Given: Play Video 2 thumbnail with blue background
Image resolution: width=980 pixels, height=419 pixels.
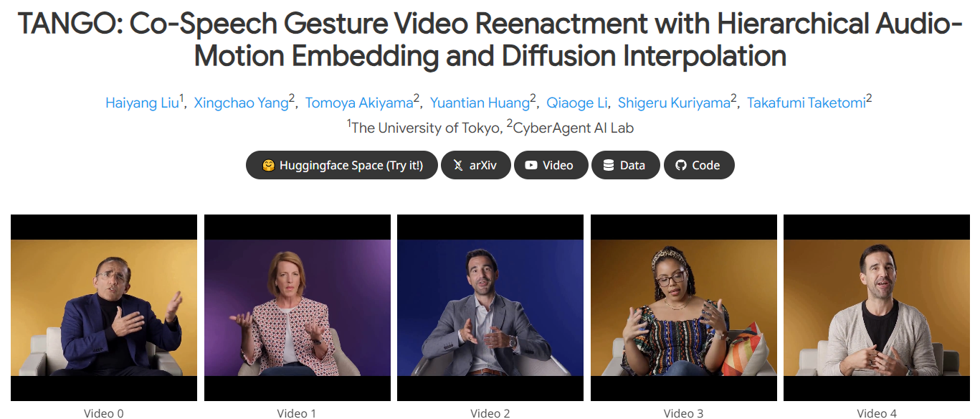Looking at the screenshot, I should pos(490,308).
